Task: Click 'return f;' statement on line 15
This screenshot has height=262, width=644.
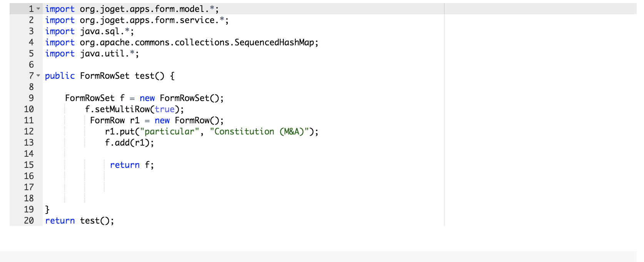Action: tap(132, 165)
